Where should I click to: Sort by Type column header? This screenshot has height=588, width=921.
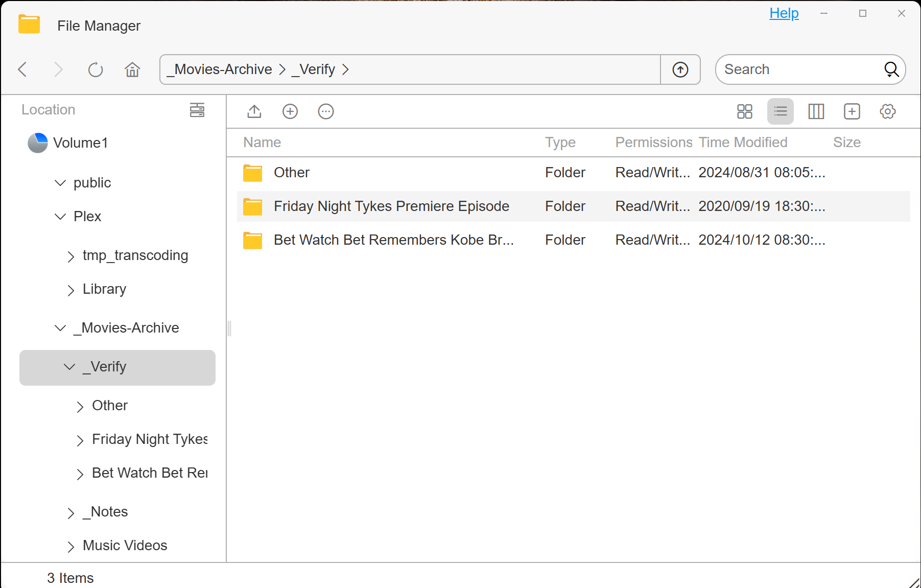[560, 143]
